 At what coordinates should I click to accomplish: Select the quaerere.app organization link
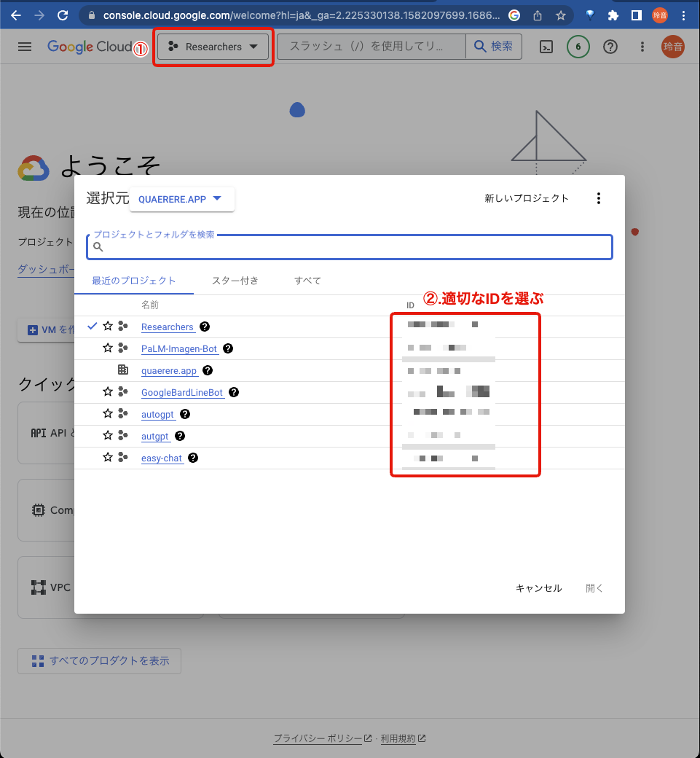[169, 371]
